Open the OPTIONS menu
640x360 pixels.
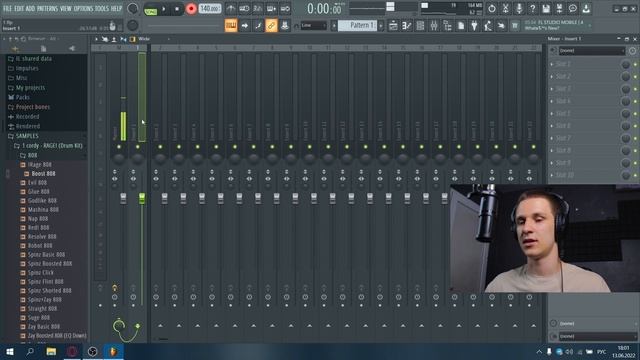click(83, 9)
